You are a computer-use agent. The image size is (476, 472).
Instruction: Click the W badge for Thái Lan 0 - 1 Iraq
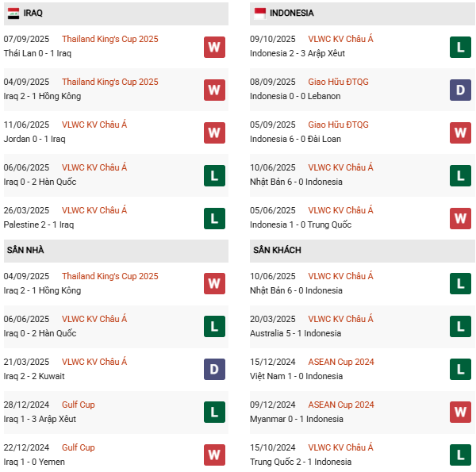[214, 47]
